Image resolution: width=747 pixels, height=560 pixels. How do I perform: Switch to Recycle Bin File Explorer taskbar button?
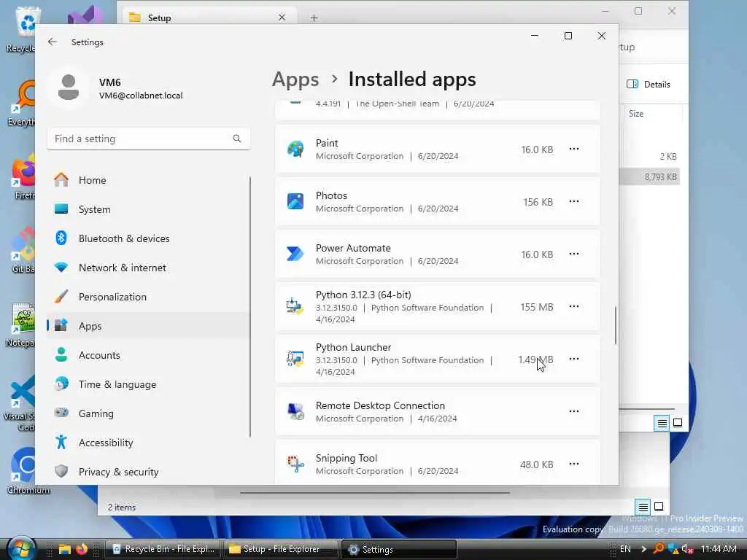163,549
